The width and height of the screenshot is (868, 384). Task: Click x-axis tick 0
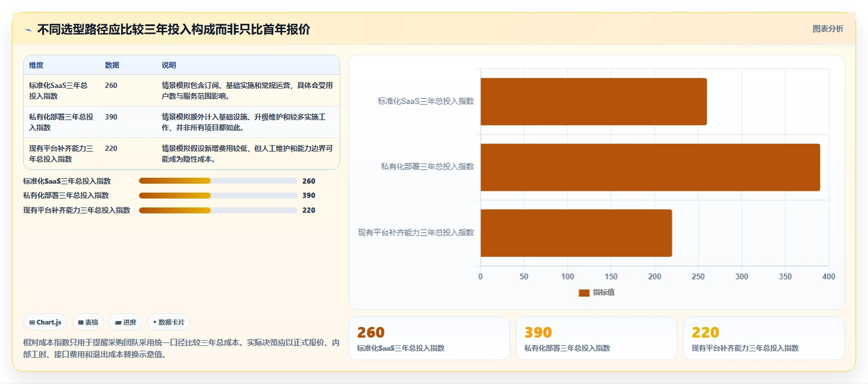[480, 277]
